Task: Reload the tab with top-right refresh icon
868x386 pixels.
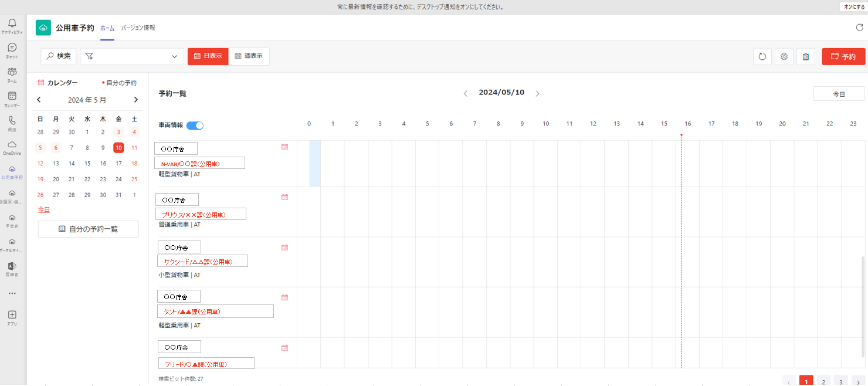Action: click(860, 28)
